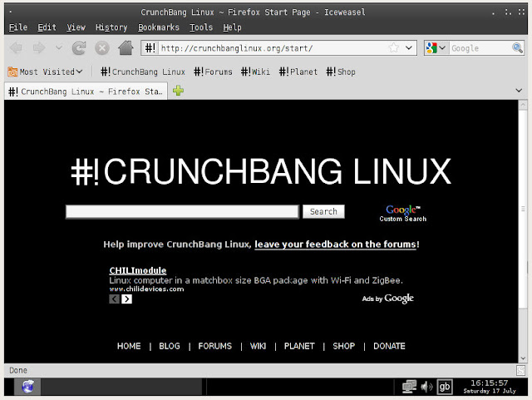The width and height of the screenshot is (532, 400).
Task: Go to WIKI in the page footer
Action: click(258, 346)
